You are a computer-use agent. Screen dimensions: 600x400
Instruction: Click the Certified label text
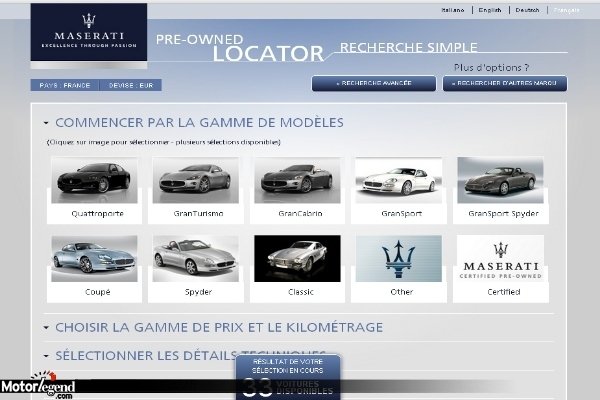504,292
